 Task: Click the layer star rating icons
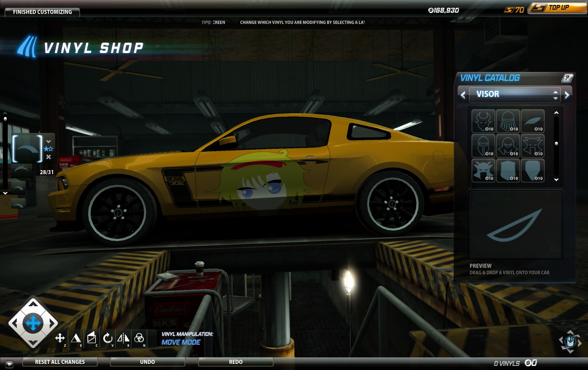[49, 149]
